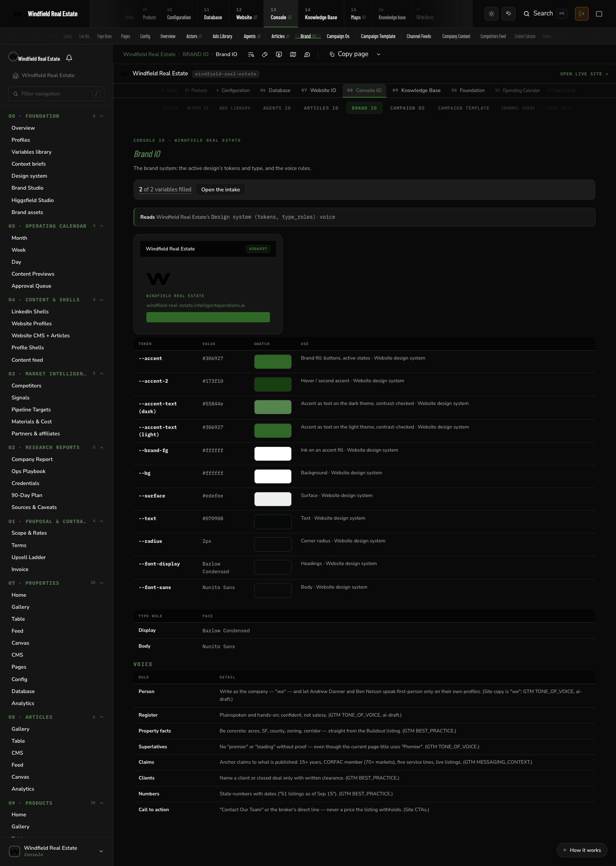Viewport: 616px width, 866px height.
Task: Collapse the 00 Foundation sidebar section
Action: [102, 116]
